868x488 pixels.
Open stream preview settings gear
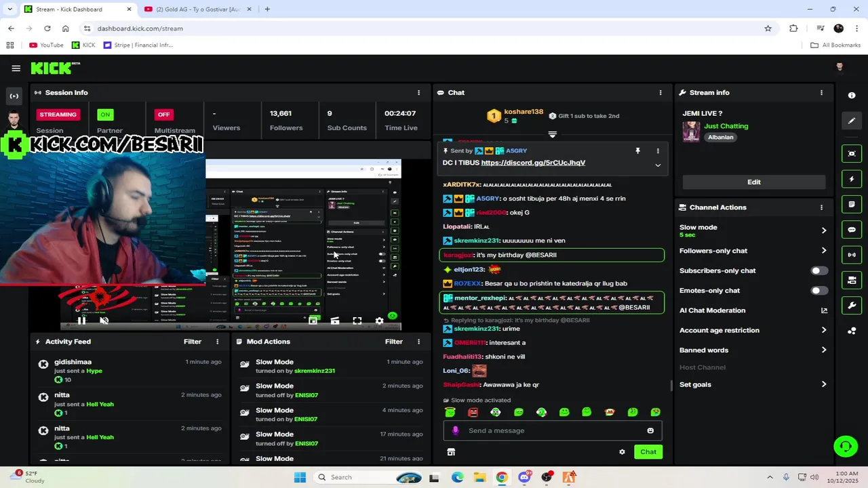tap(379, 321)
